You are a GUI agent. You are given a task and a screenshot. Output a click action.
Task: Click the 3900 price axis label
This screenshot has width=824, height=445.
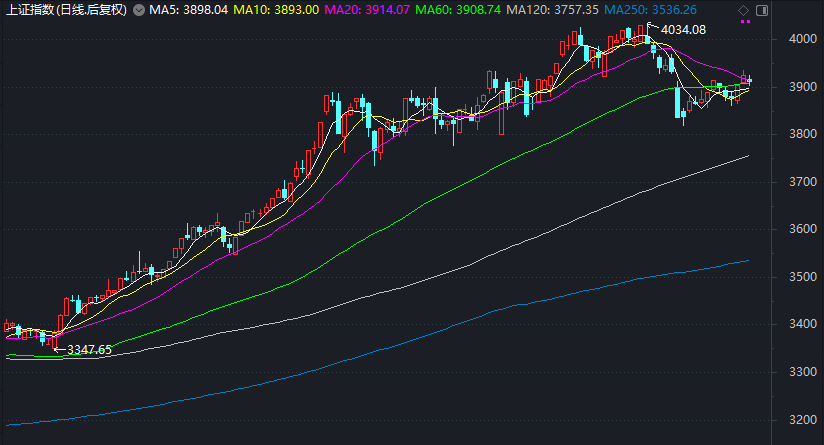(x=802, y=87)
